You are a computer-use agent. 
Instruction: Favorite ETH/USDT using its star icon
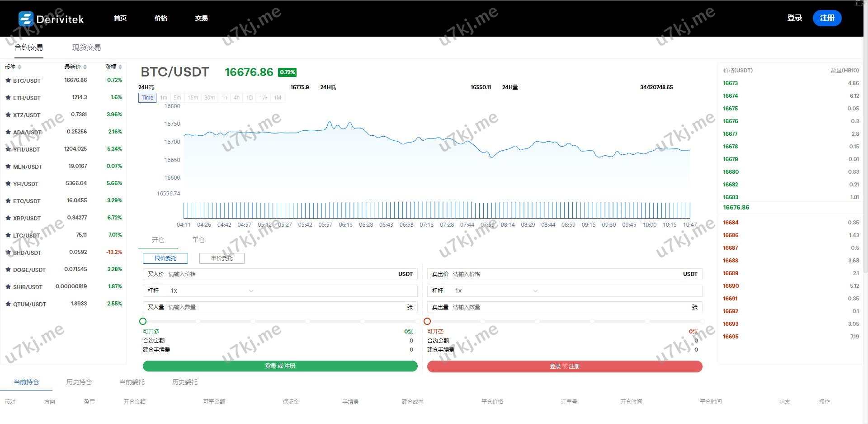coord(8,98)
